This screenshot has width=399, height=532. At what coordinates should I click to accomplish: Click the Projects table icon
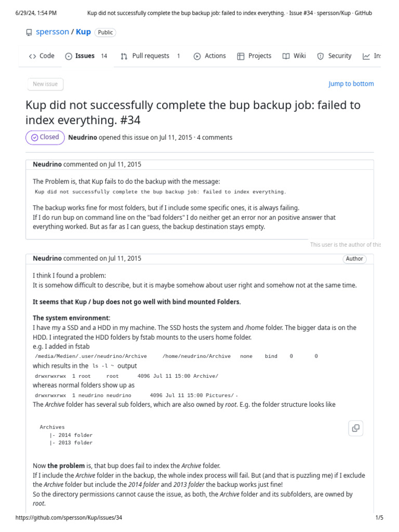click(241, 56)
